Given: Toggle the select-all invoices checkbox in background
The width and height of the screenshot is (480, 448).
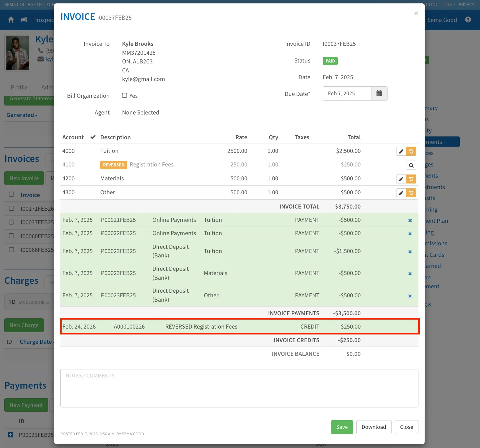Looking at the screenshot, I should (x=11, y=194).
